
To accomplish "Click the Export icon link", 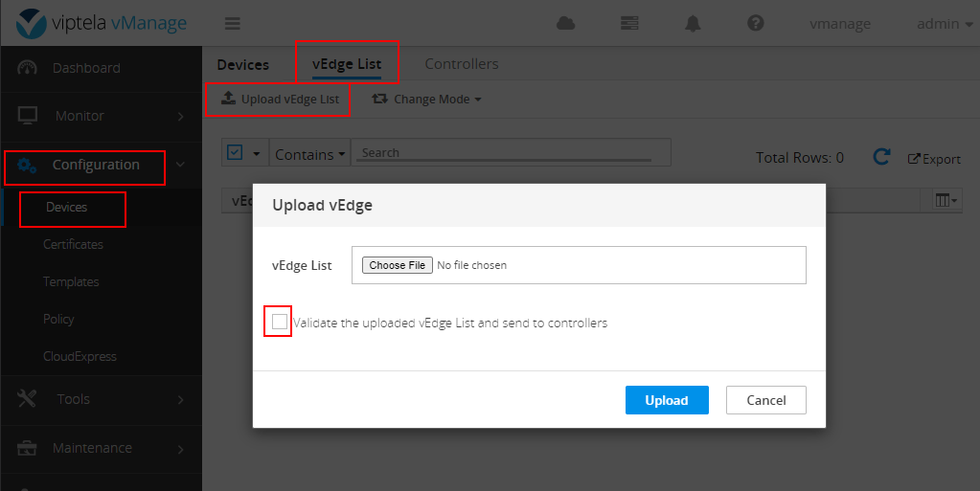I will click(x=933, y=159).
